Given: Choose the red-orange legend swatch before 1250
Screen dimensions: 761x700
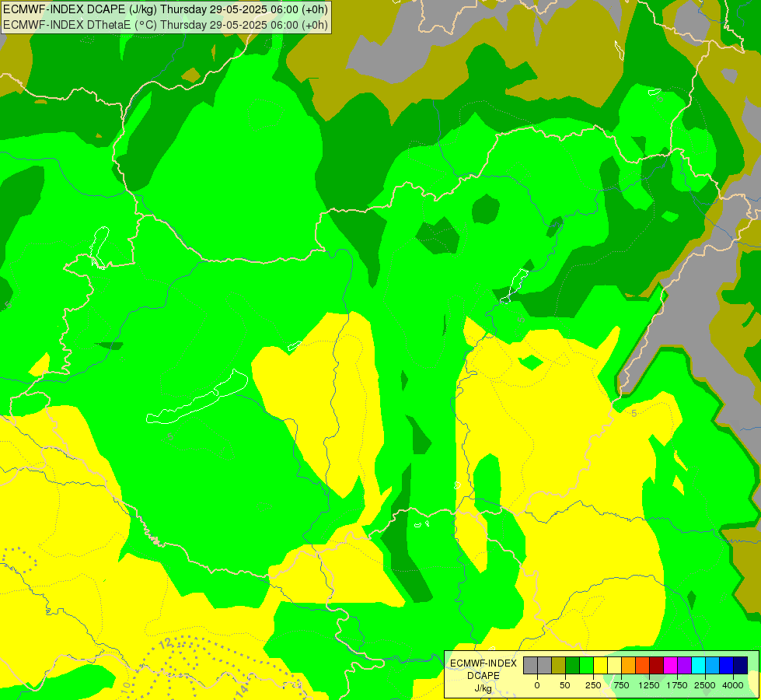Looking at the screenshot, I should (643, 665).
